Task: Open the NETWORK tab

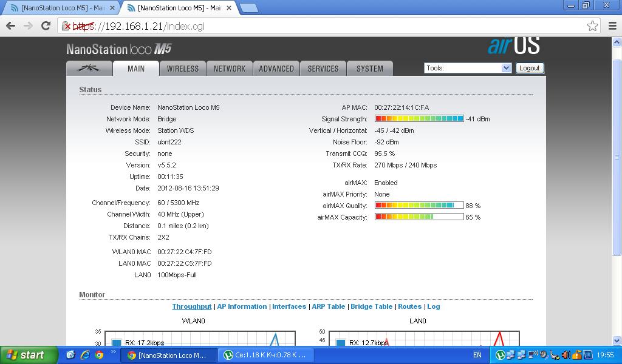Action: click(x=230, y=69)
